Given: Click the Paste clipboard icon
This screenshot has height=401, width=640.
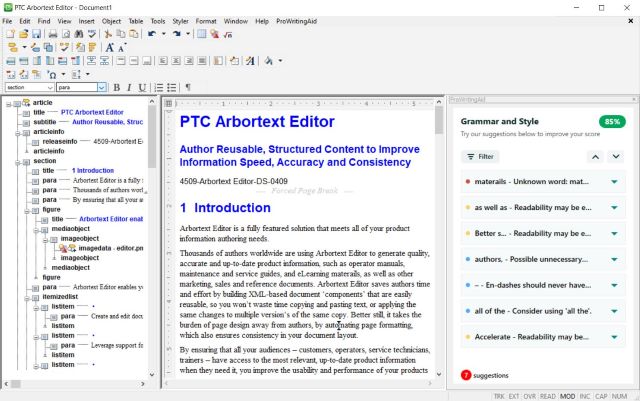Looking at the screenshot, I should tap(134, 34).
